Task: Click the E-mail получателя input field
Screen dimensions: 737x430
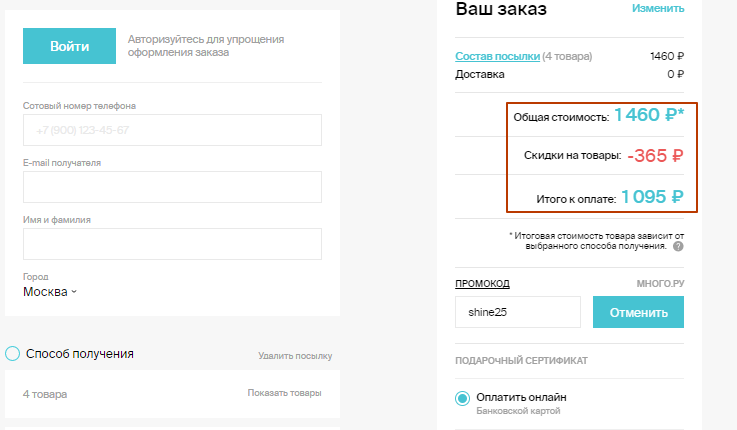Action: click(x=172, y=187)
